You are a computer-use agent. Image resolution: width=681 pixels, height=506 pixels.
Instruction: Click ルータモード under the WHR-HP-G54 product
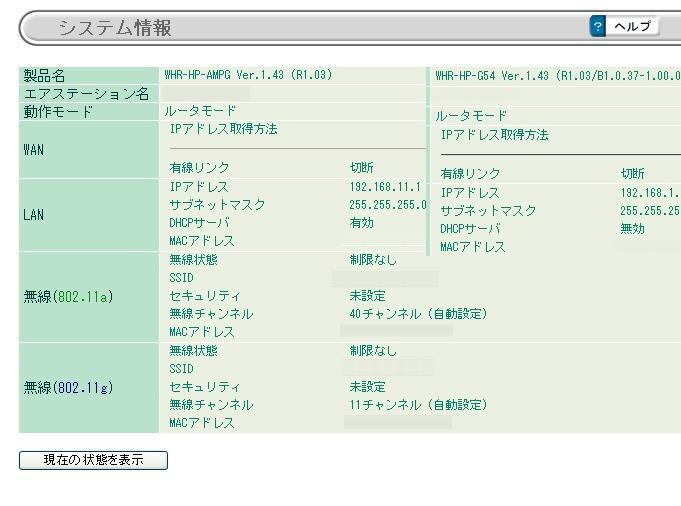pos(471,116)
